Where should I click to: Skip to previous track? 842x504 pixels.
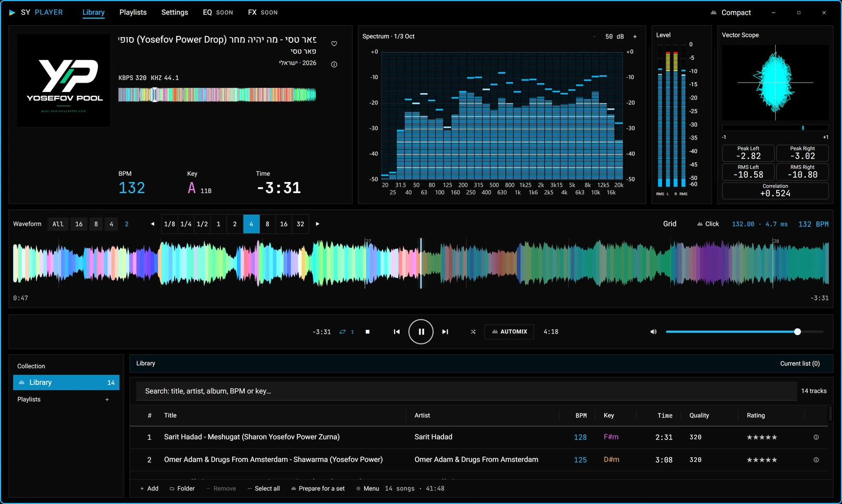397,331
